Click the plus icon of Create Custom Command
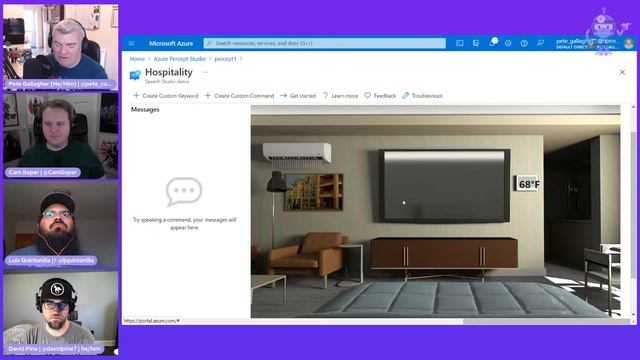 [x=208, y=96]
